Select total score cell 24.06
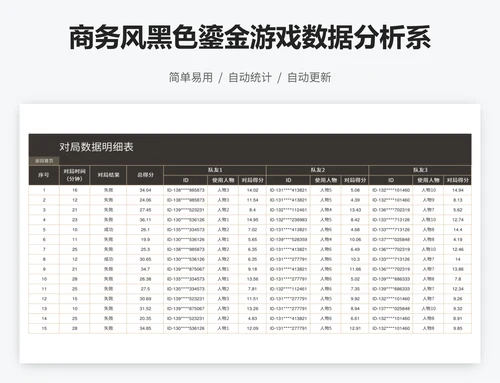 (145, 200)
